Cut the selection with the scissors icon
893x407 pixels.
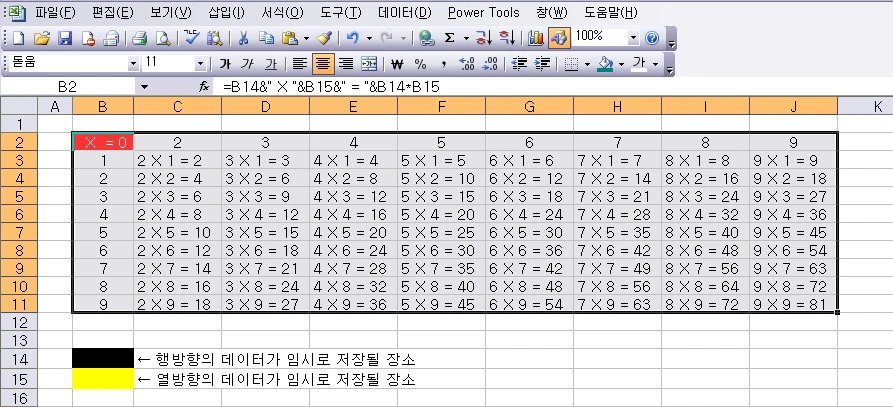[x=243, y=38]
